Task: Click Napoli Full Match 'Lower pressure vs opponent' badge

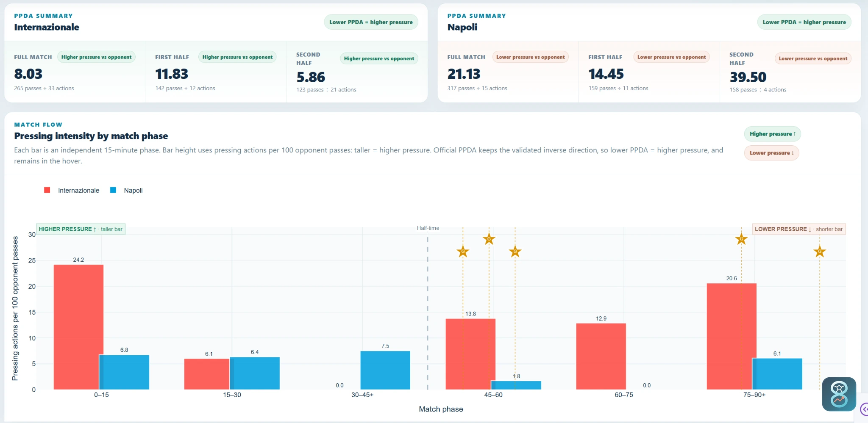Action: coord(530,57)
